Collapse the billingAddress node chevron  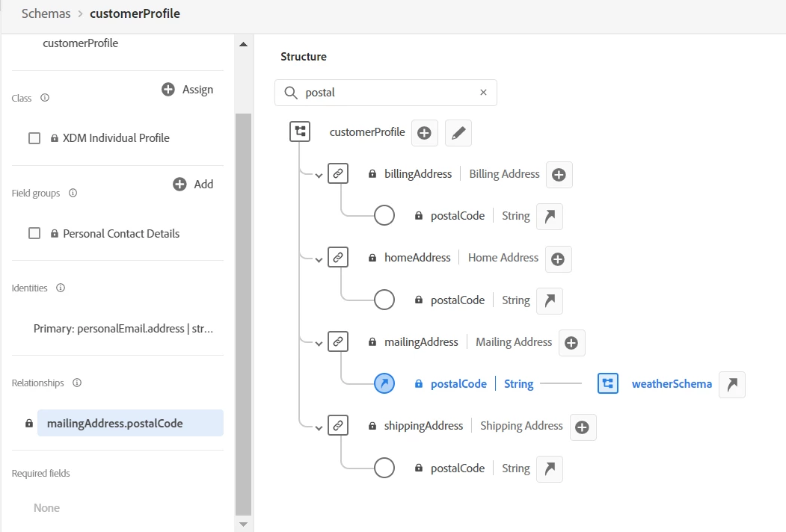pos(319,176)
